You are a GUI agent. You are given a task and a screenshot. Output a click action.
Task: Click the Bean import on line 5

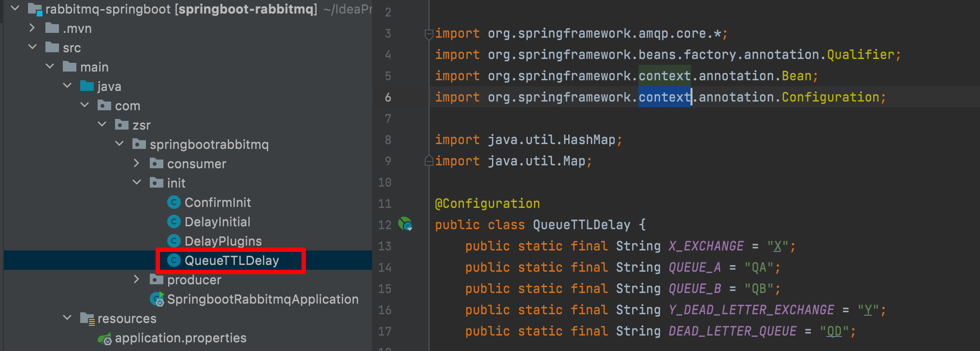(x=796, y=76)
